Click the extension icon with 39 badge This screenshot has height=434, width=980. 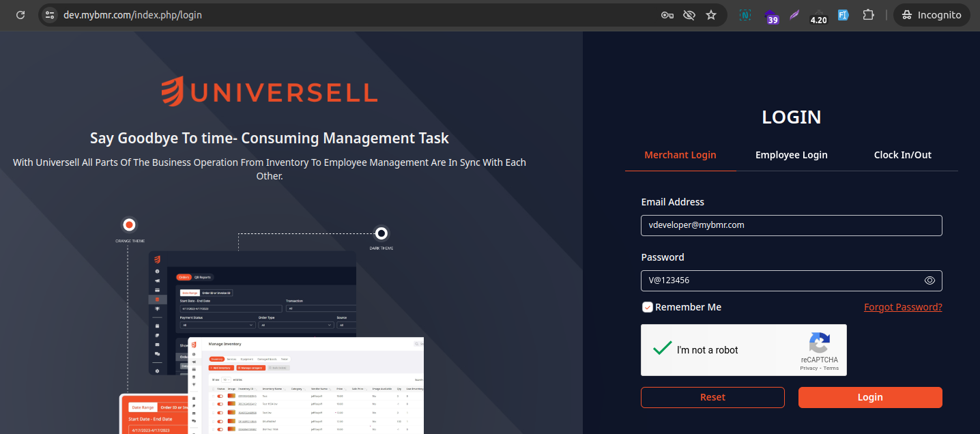point(771,16)
